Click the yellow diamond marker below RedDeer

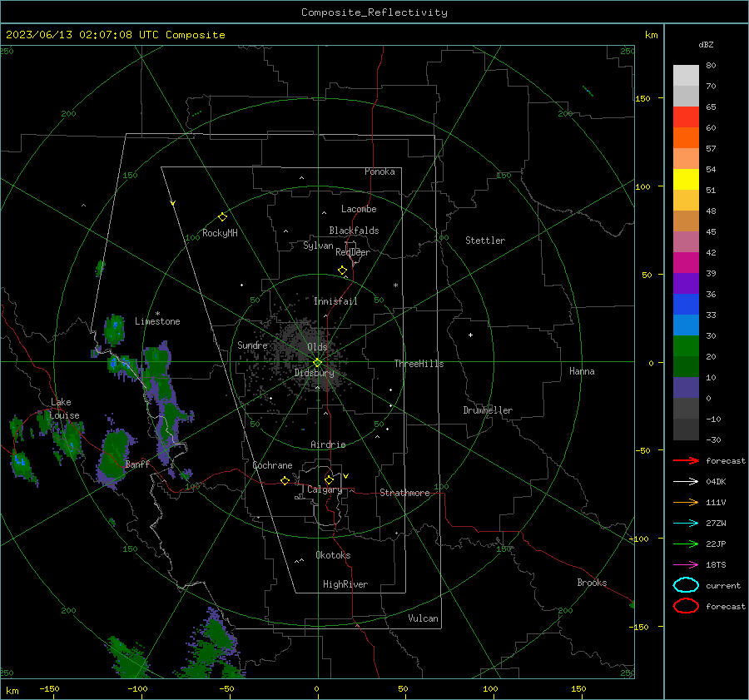(343, 271)
